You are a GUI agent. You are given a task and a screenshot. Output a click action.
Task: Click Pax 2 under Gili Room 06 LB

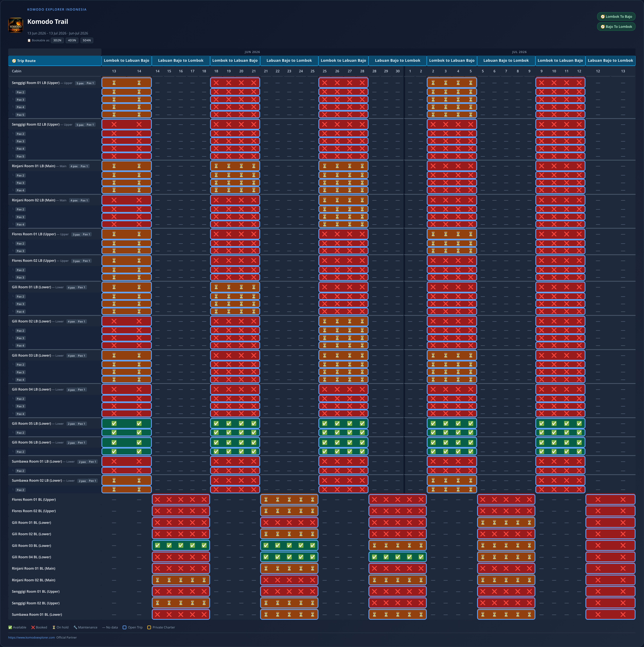tap(20, 452)
